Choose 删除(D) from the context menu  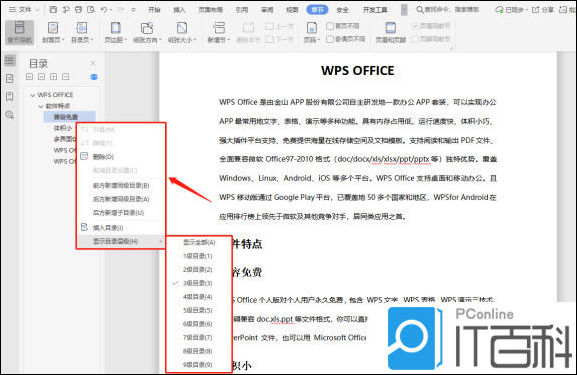click(103, 157)
